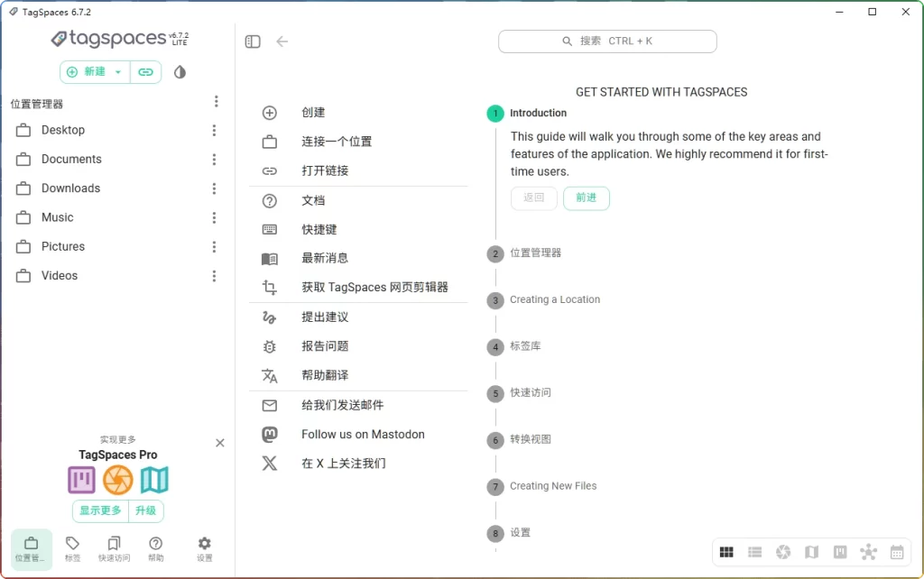The image size is (924, 579).
Task: Open the gallery perspective with aperture icon
Action: [x=783, y=552]
